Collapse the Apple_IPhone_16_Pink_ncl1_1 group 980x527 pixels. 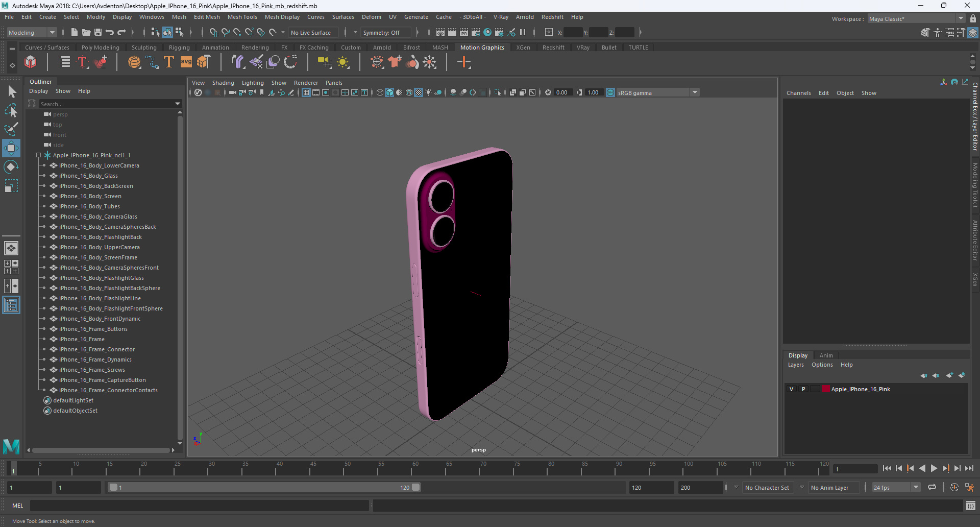point(38,155)
